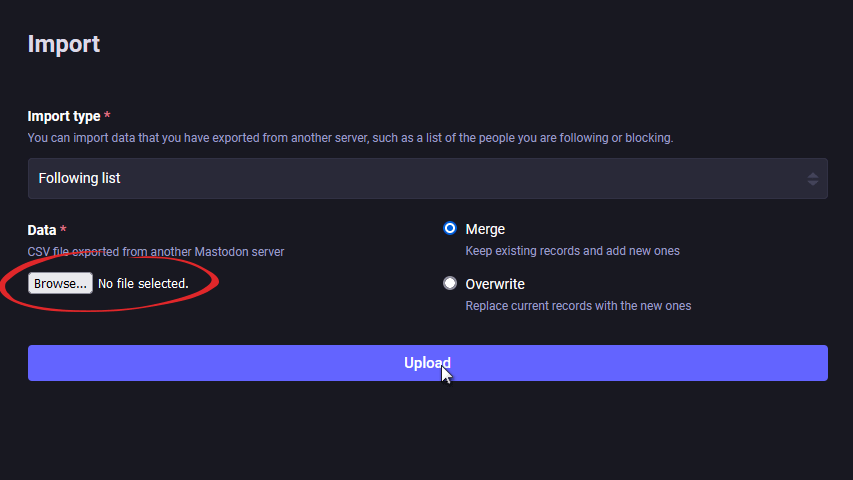The image size is (853, 480).
Task: Choose the Overwrite radio button
Action: pos(450,284)
